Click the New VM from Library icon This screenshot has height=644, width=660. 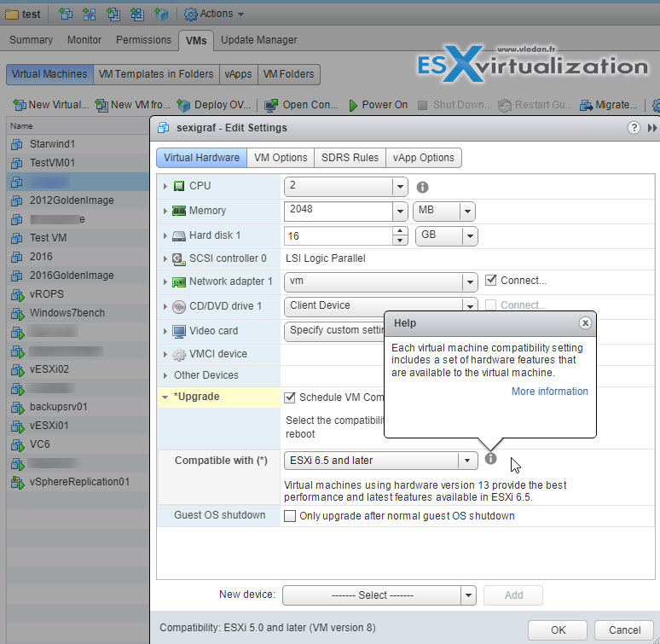point(101,105)
